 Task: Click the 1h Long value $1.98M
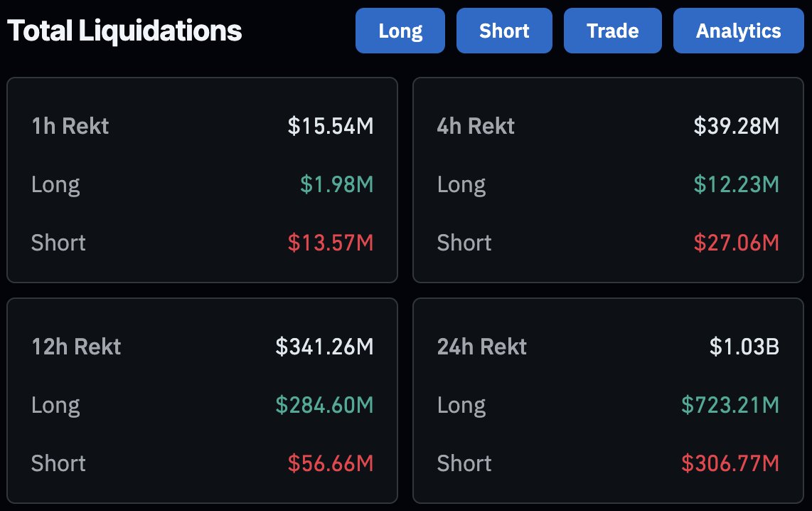336,184
